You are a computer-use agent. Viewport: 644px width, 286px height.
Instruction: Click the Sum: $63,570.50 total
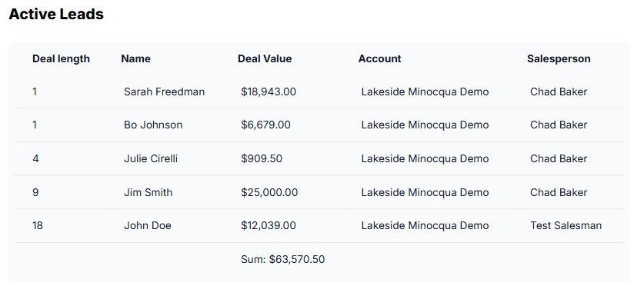(282, 259)
